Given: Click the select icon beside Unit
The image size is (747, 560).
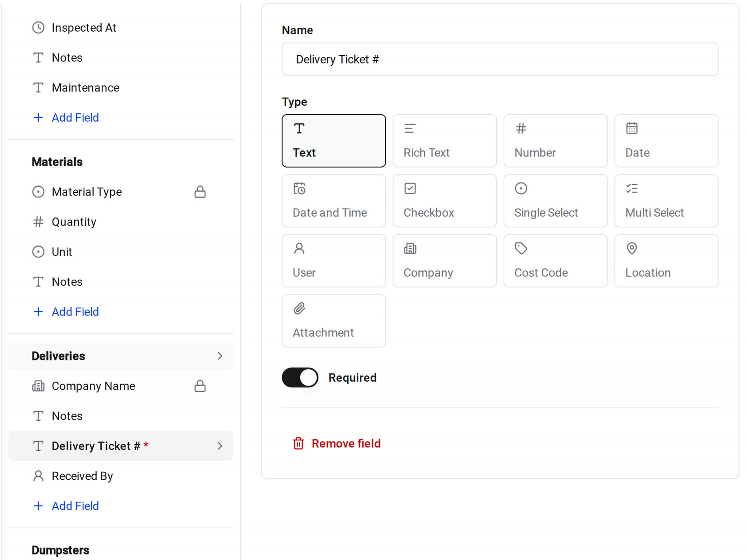Looking at the screenshot, I should [38, 252].
